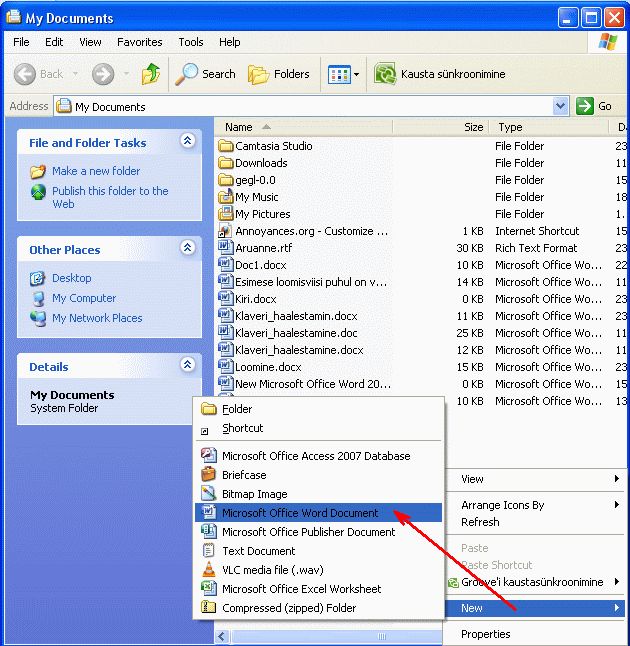This screenshot has height=646, width=630.
Task: Click the Text Document notepad icon
Action: (x=208, y=550)
